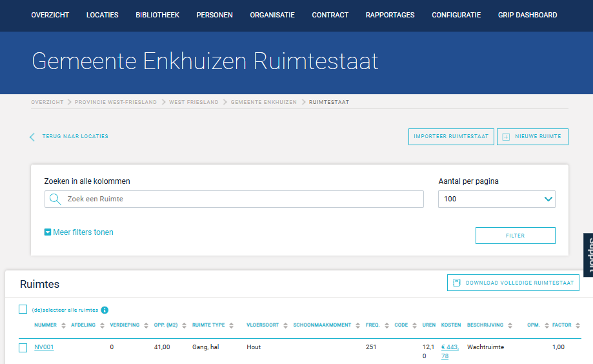This screenshot has width=593, height=364.
Task: Open the Contract menu
Action: (330, 15)
